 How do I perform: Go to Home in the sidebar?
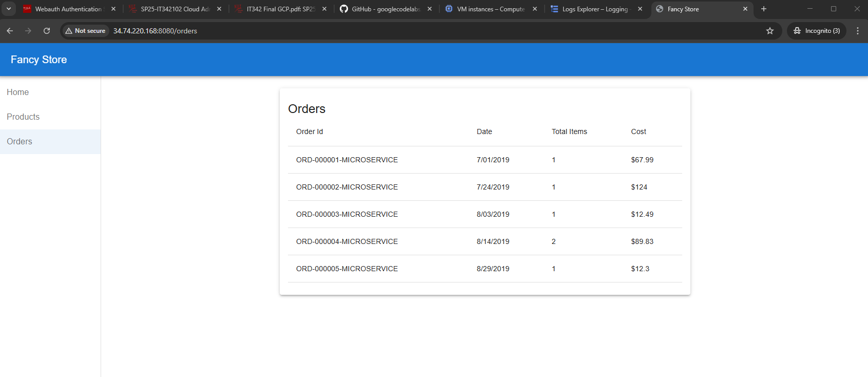click(x=18, y=92)
